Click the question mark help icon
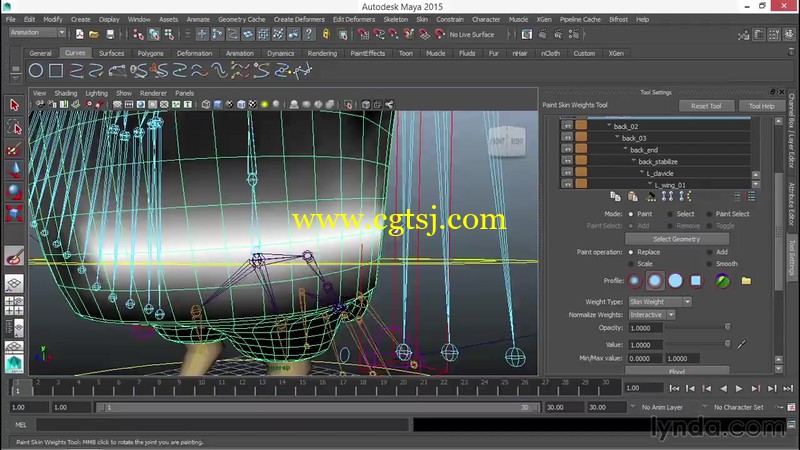Screen dimensions: 800x450 coord(308,34)
